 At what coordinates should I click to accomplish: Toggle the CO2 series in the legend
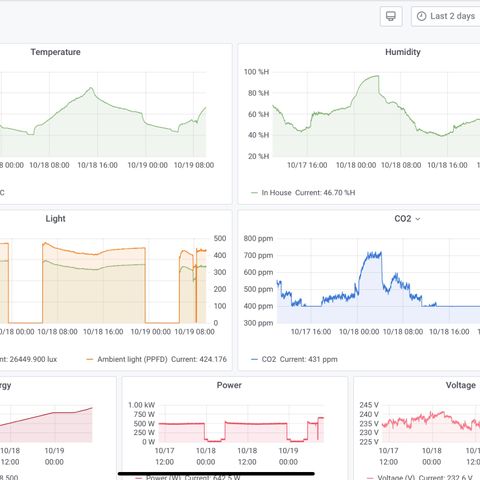(269, 359)
